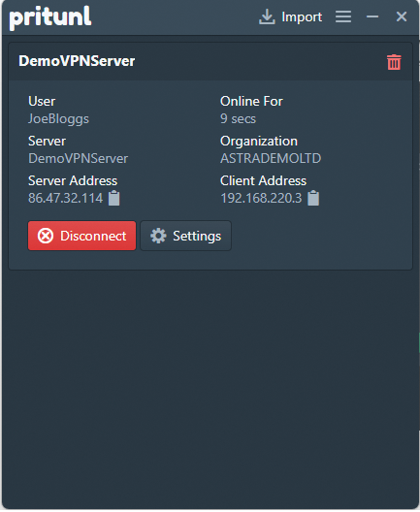Screen dimensions: 420x512
Task: Click the Disconnect button
Action: (x=82, y=236)
